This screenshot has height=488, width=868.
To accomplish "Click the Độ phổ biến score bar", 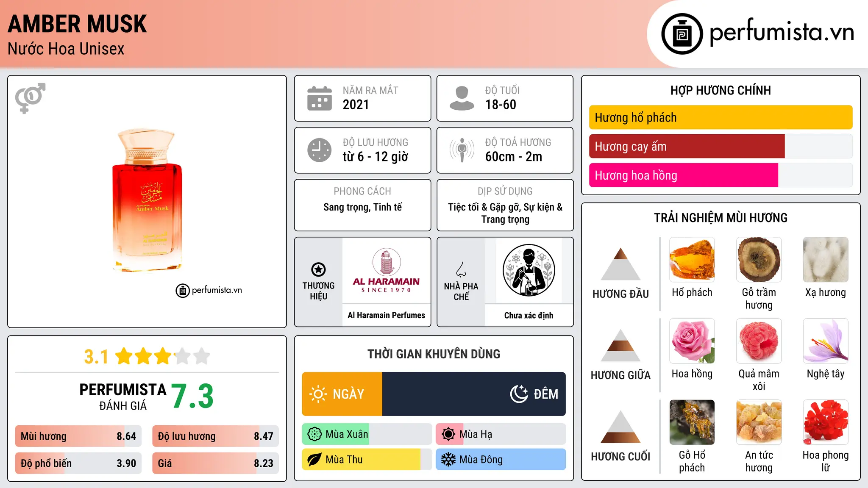I will click(78, 463).
